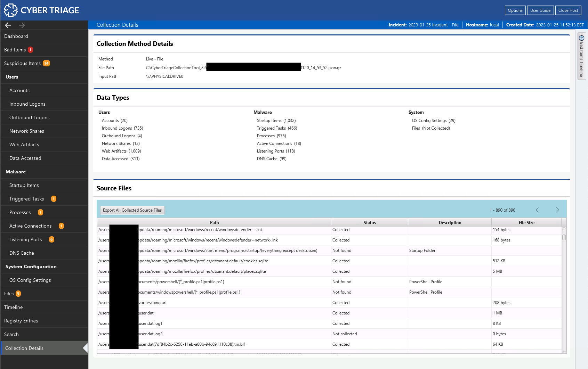Click the Options button

pyautogui.click(x=515, y=10)
